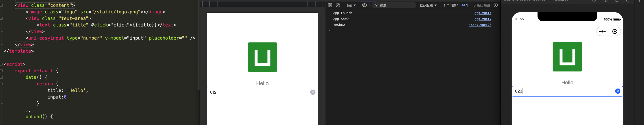Open the 默认级别 log level dropdown

[428, 5]
